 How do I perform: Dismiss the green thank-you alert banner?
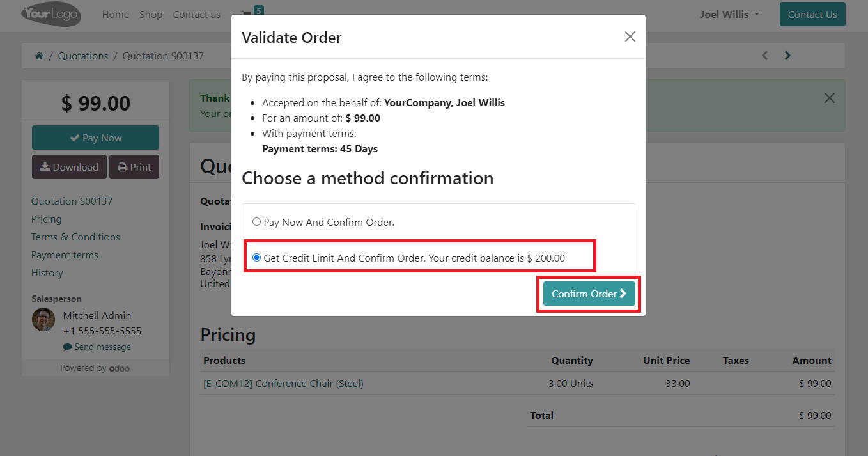pyautogui.click(x=829, y=98)
